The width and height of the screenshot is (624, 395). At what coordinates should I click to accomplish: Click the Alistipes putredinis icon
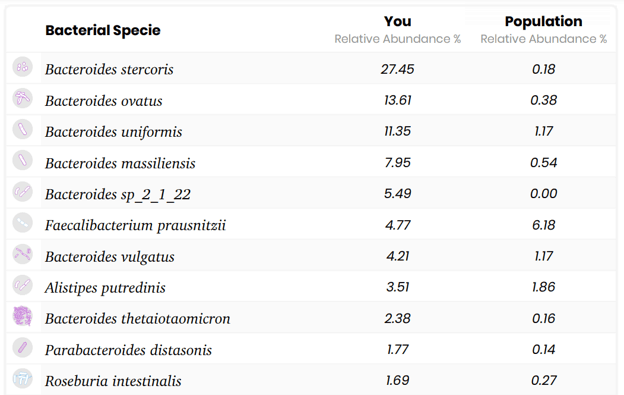pyautogui.click(x=22, y=285)
